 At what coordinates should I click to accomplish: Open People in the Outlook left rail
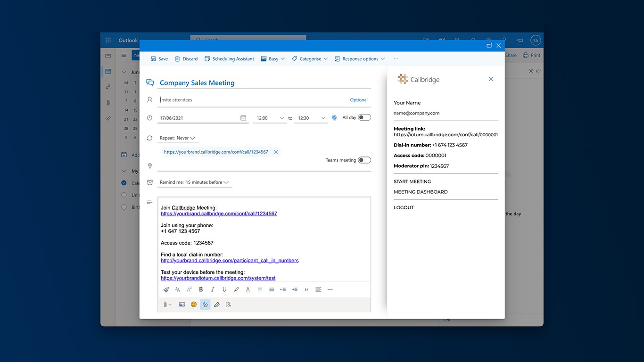(x=108, y=87)
